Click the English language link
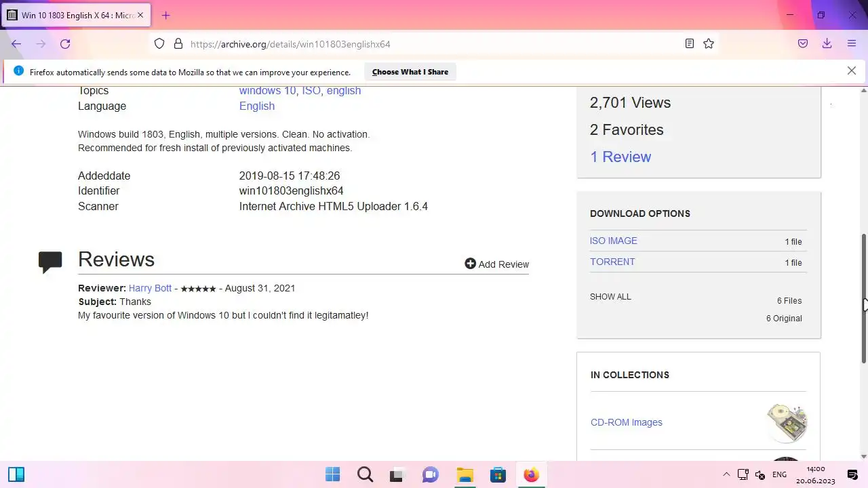Image resolution: width=868 pixels, height=488 pixels. (257, 106)
